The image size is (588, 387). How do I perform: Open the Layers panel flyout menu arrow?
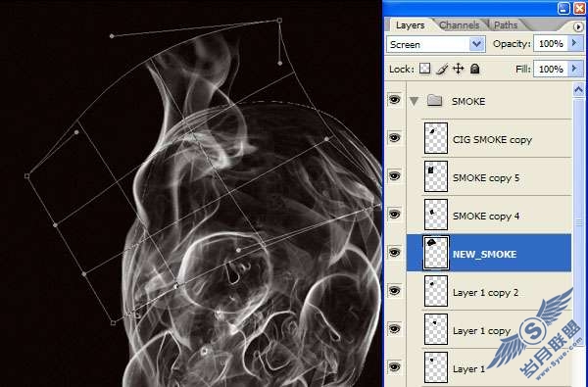(578, 26)
